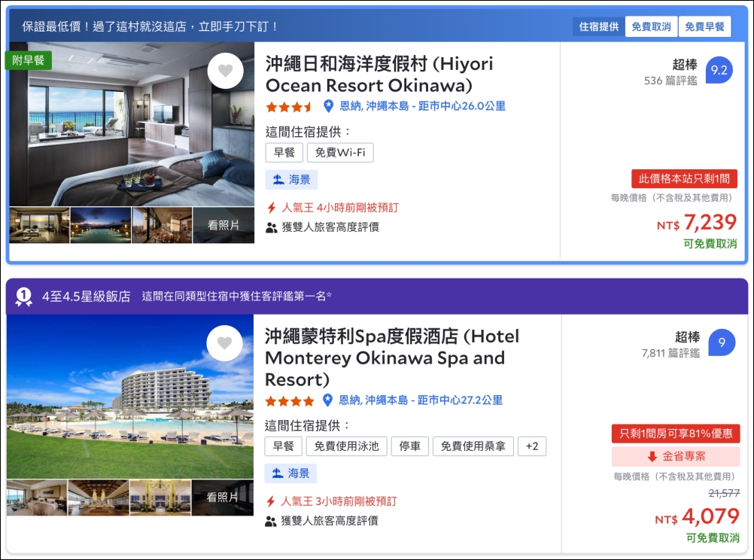Favorite Hiyori Ocean Resort with heart icon

click(226, 71)
